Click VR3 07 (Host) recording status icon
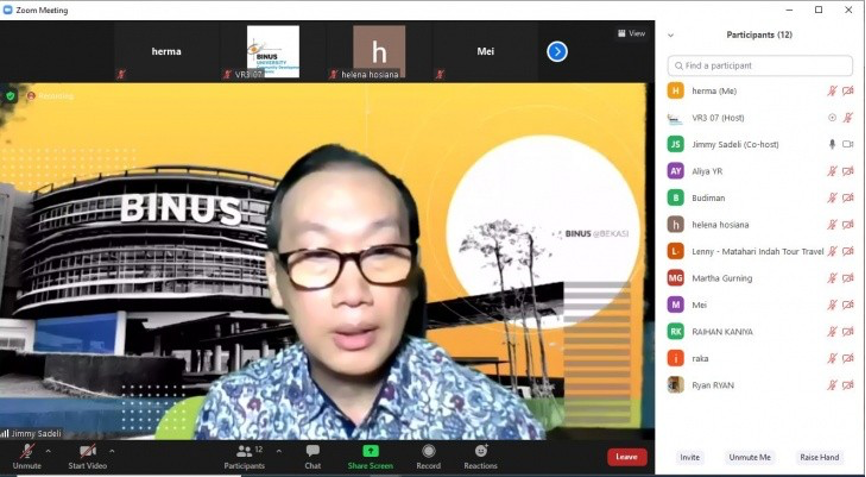The height and width of the screenshot is (477, 866). [x=832, y=118]
